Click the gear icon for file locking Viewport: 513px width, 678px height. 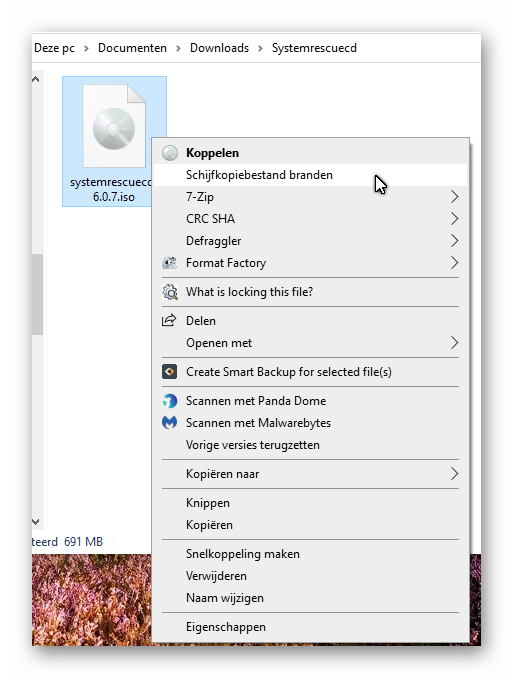click(x=170, y=292)
